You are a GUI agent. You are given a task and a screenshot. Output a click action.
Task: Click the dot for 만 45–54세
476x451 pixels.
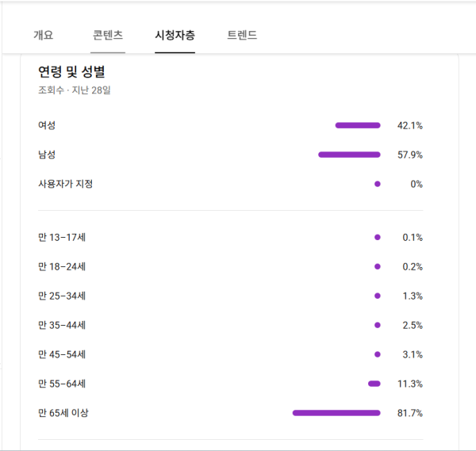coord(378,354)
